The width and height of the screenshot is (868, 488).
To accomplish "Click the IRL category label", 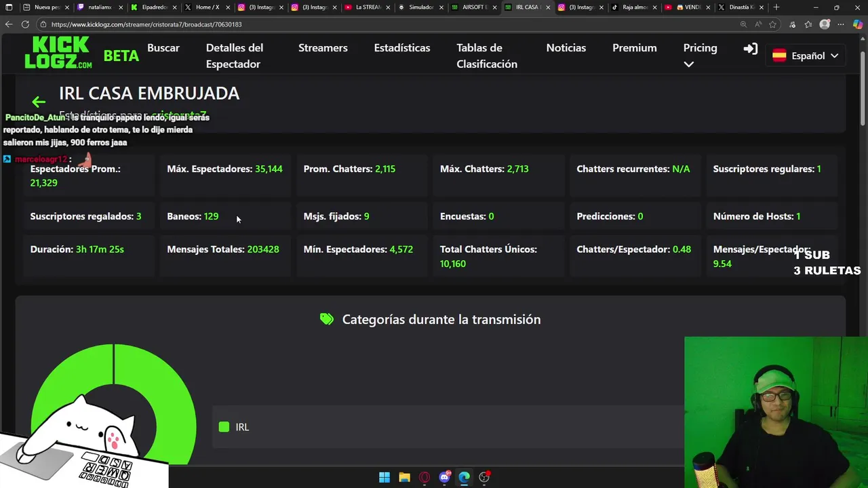I will pos(242,427).
